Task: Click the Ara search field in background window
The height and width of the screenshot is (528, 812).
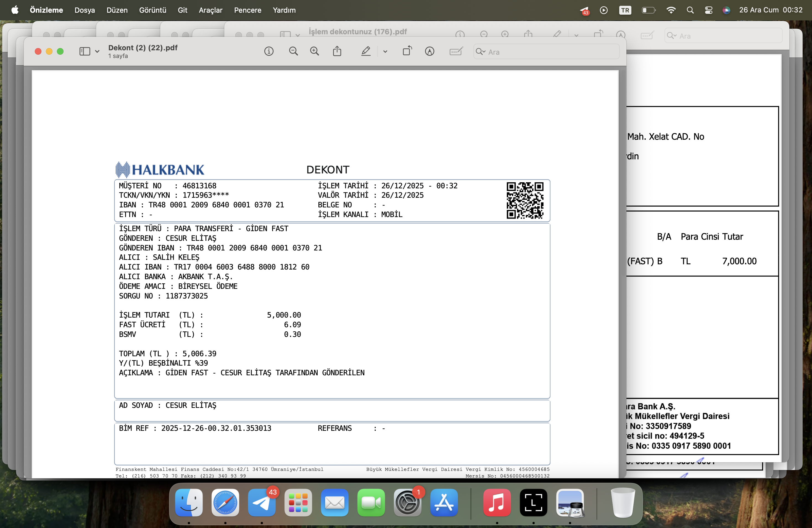Action: [x=723, y=35]
